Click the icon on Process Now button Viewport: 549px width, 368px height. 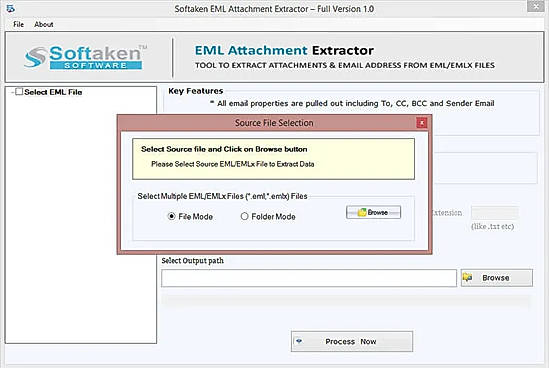(299, 341)
